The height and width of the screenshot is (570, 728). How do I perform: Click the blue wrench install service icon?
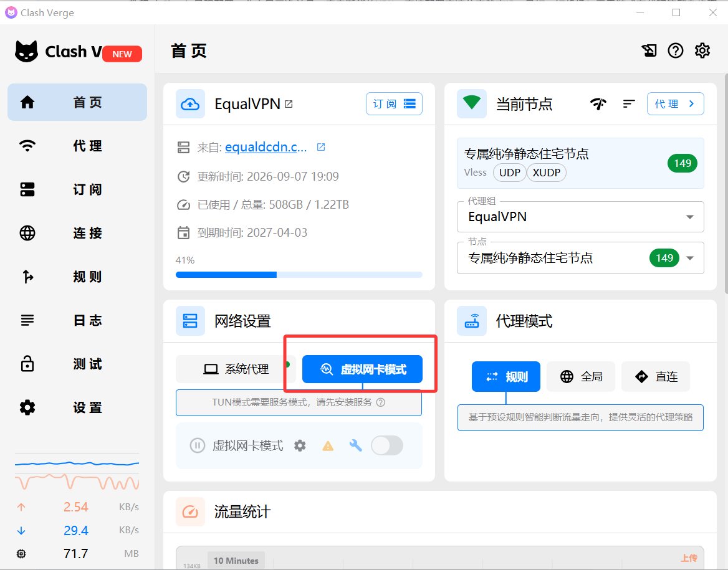356,445
